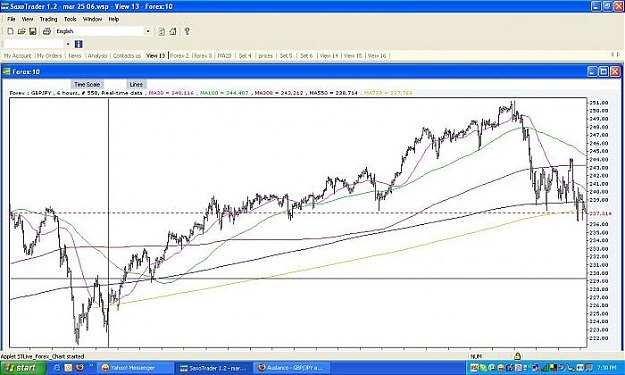Minimize the Forex:10 chart window
Screen dimensions: 625x375
[x=593, y=72]
